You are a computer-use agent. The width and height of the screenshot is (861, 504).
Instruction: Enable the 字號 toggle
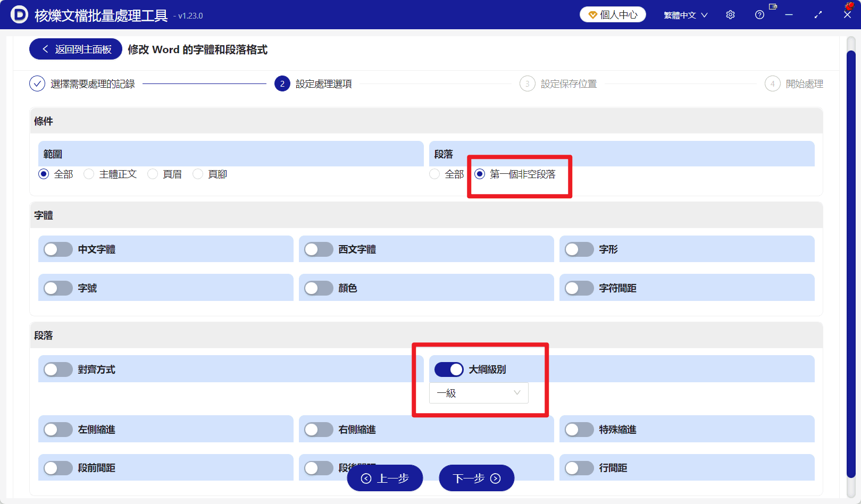(x=58, y=288)
